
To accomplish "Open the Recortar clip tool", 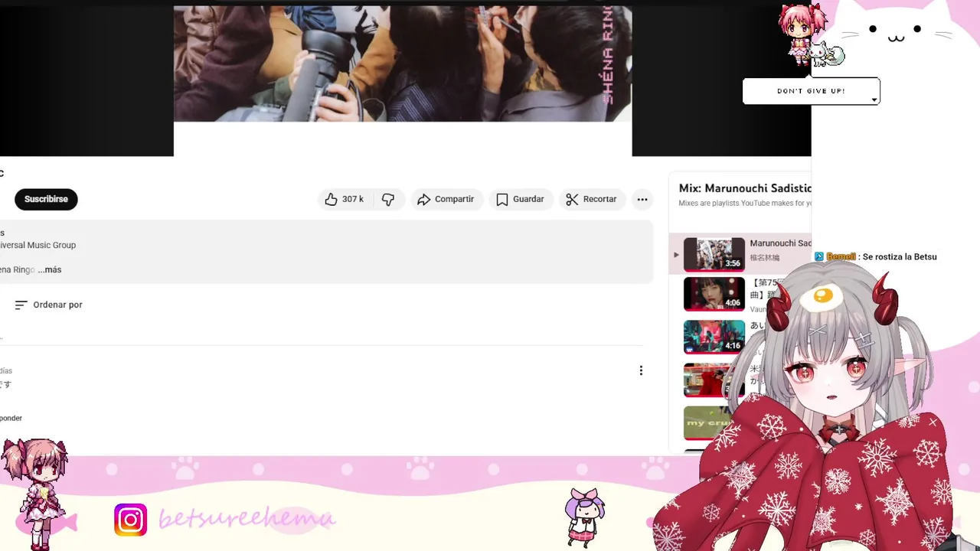I will (x=592, y=199).
